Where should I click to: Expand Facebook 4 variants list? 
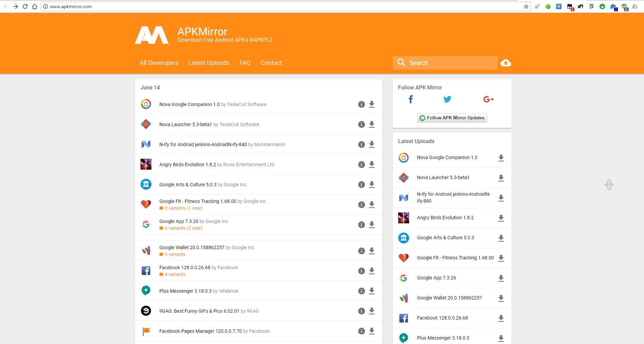(x=175, y=274)
